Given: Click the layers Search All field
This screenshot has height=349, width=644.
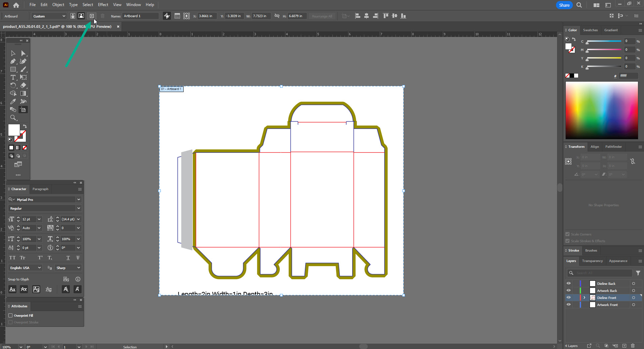Looking at the screenshot, I should coord(600,273).
